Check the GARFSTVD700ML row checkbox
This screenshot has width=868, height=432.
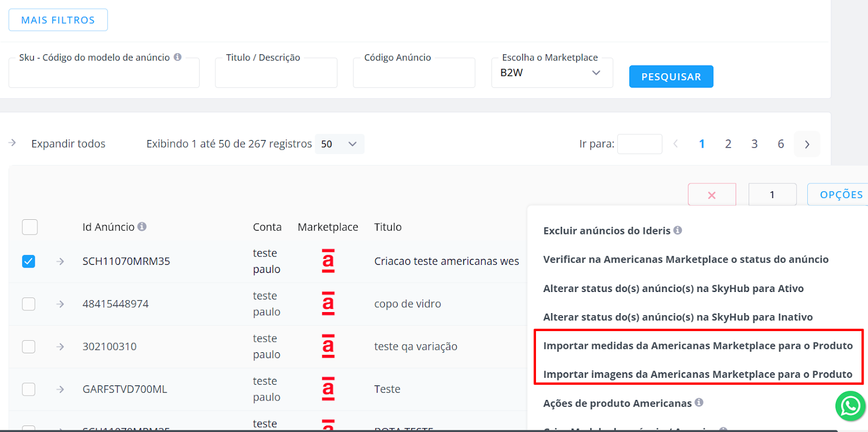coord(29,389)
